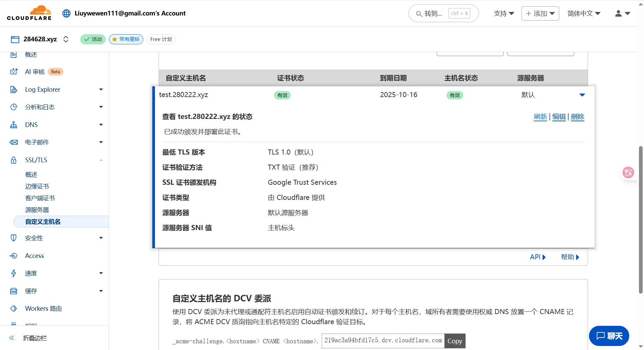Image resolution: width=644 pixels, height=350 pixels.
Task: Select 源服务器 under SSL/TLS
Action: pos(37,210)
